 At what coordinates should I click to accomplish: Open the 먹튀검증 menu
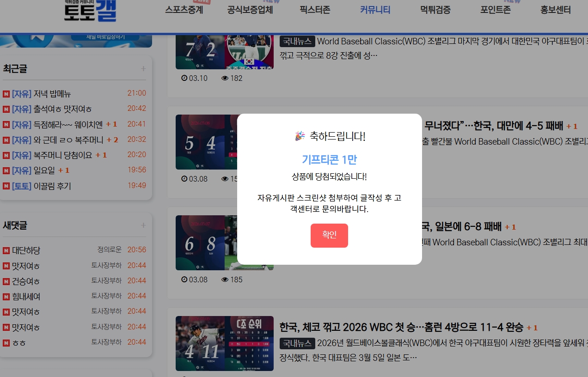[435, 10]
